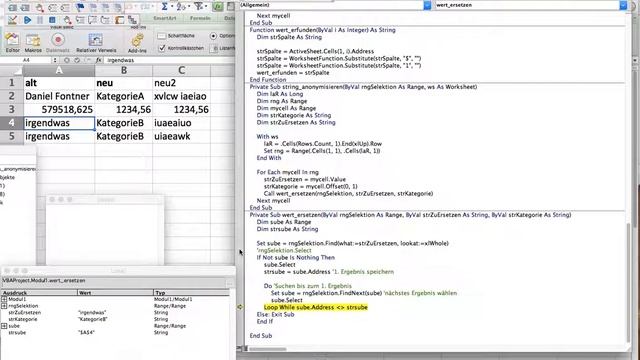Screen dimensions: 640x360
Task: Open the filter dropdown arrow
Action: point(207,7)
